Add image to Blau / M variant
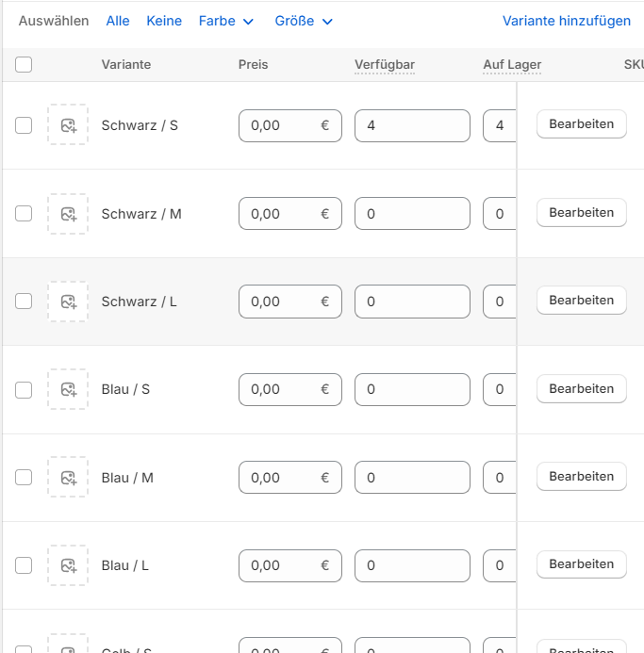 pyautogui.click(x=68, y=478)
